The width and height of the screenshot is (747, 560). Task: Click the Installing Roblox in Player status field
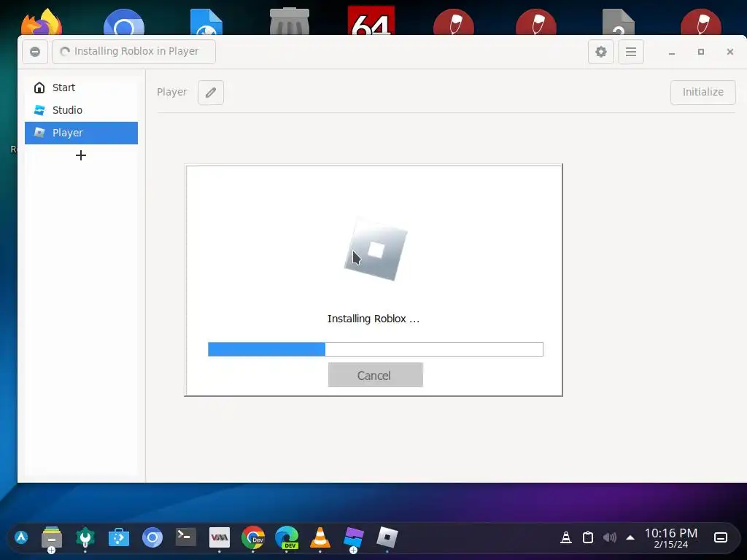[134, 52]
